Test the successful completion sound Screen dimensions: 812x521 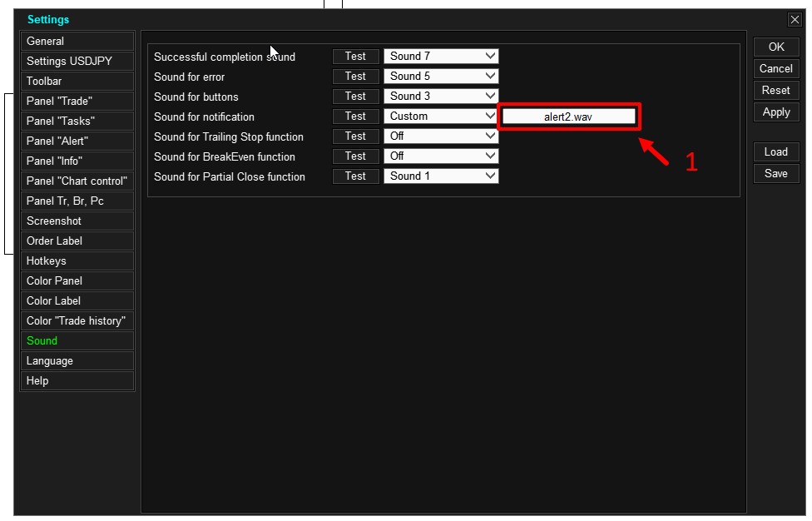(356, 56)
